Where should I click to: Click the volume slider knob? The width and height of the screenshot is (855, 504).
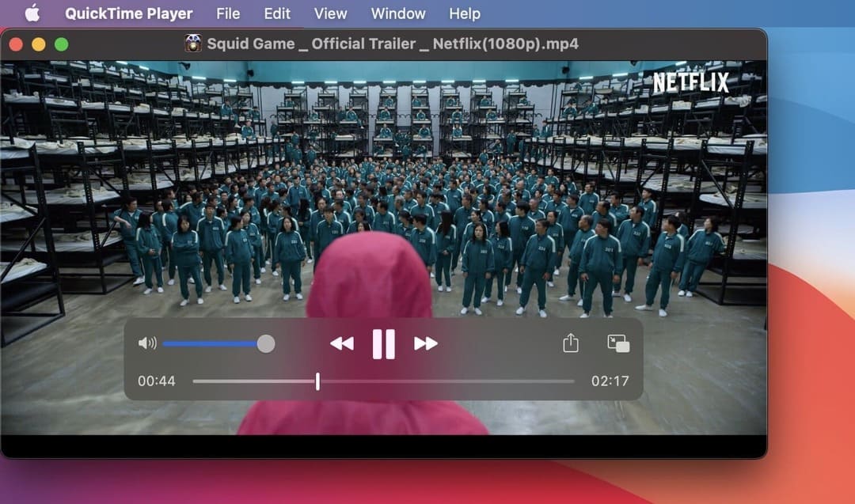(266, 344)
